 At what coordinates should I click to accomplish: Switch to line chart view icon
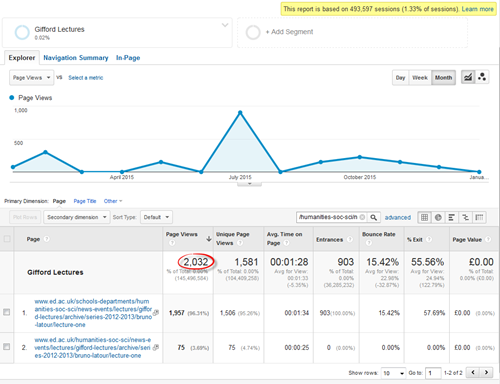[x=468, y=77]
